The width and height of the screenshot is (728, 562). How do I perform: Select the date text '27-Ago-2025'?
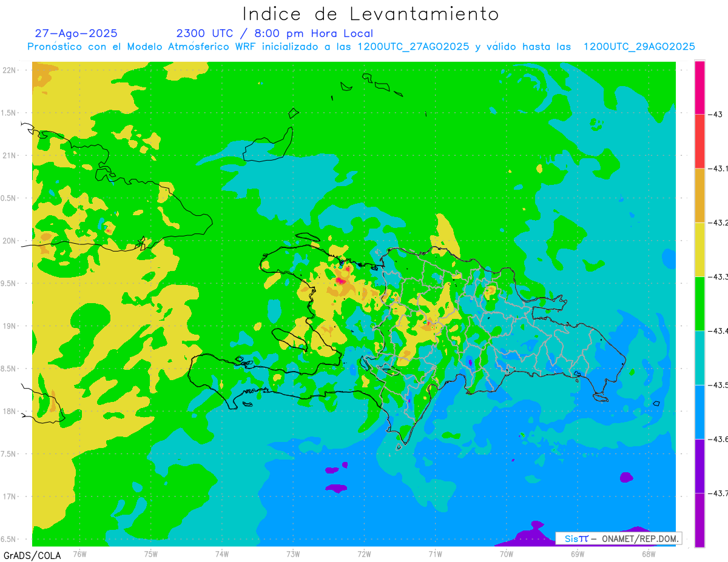76,33
